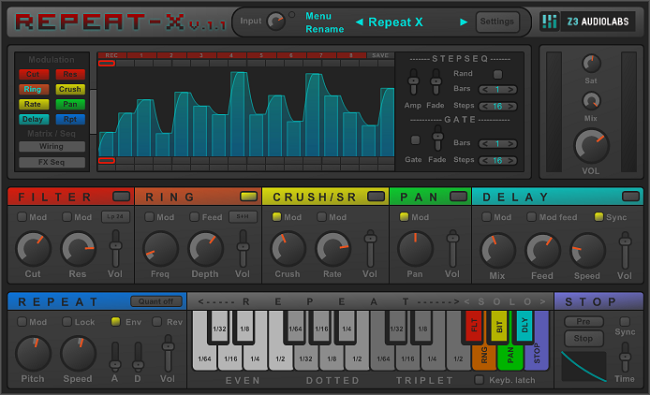Click the Z3 Audiolabs logo icon
The image size is (650, 395).
tap(549, 21)
